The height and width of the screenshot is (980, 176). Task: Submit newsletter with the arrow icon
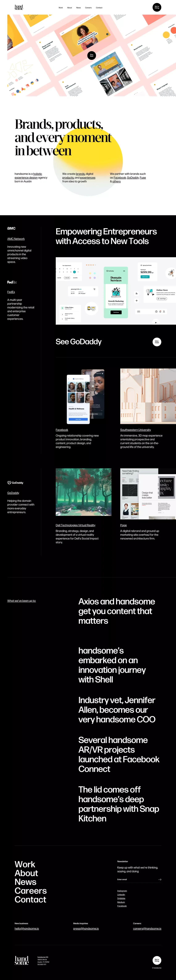click(160, 880)
